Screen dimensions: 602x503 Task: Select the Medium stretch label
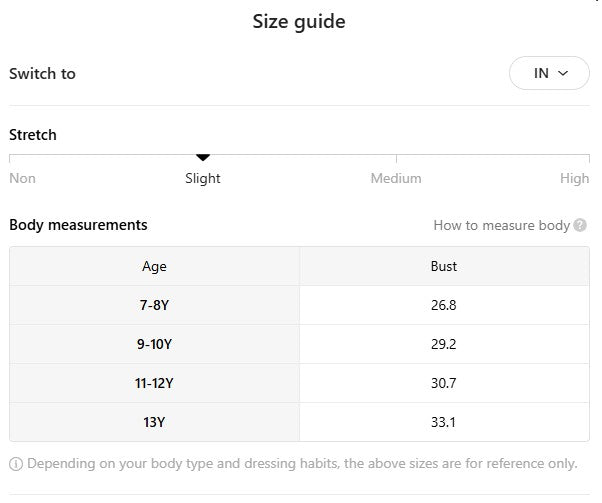tap(396, 178)
